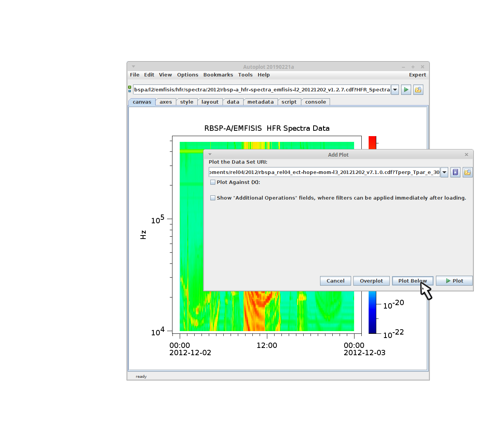Screen dimensions: 504x442
Task: Switch to the axes tab
Action: click(166, 102)
